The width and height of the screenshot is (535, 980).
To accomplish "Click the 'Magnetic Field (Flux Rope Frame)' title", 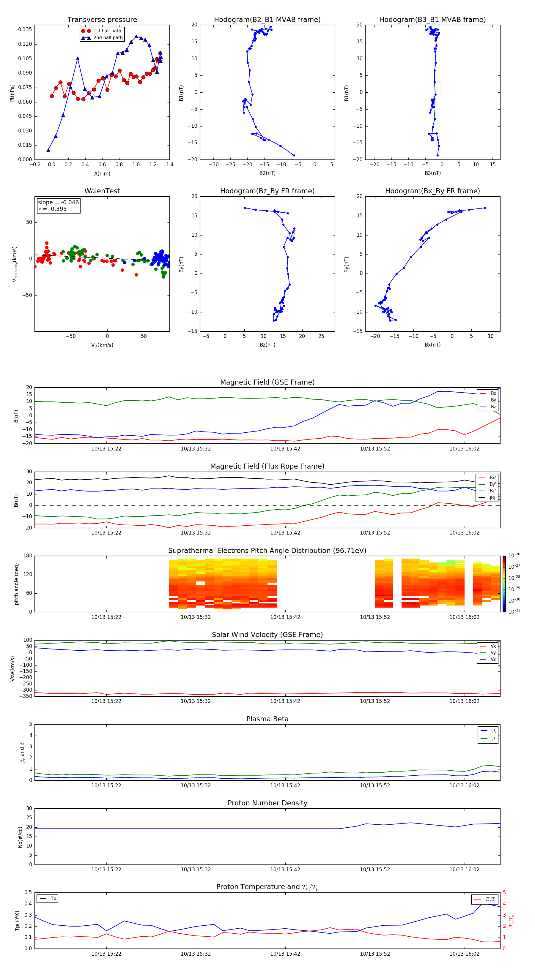I will (267, 467).
